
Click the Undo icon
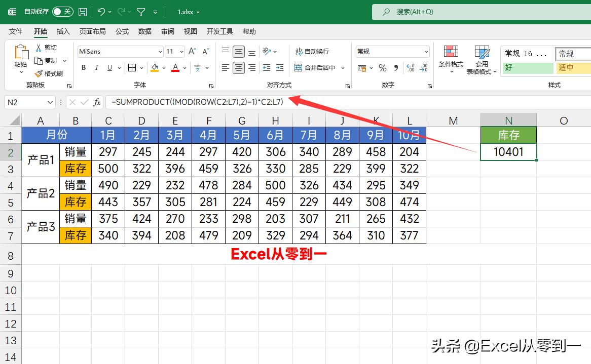pyautogui.click(x=100, y=11)
